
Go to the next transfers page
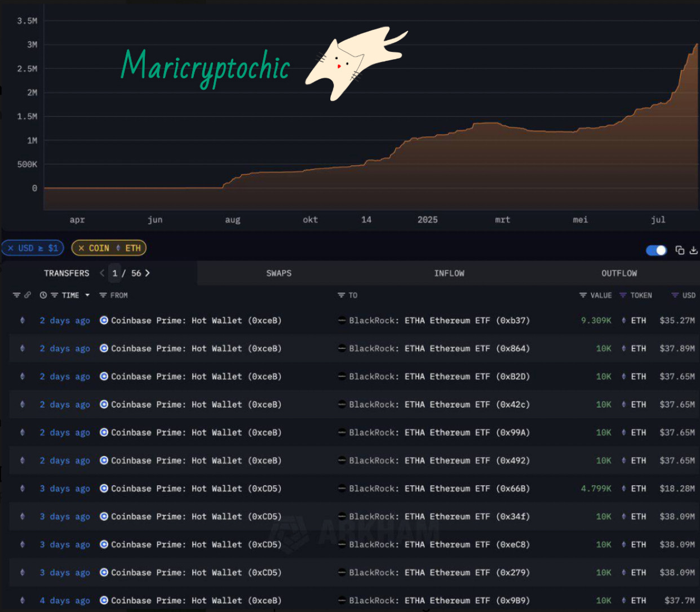(148, 273)
